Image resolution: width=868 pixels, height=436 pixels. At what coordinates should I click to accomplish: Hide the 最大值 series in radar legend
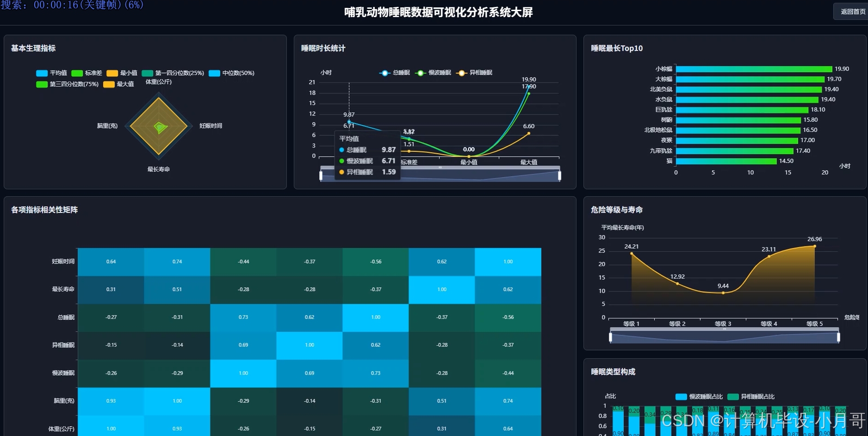(118, 84)
